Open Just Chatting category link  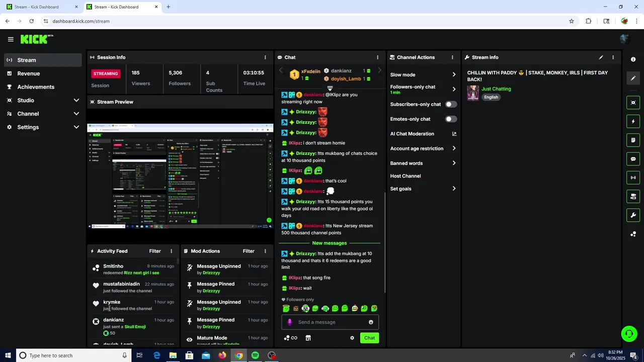pyautogui.click(x=496, y=89)
